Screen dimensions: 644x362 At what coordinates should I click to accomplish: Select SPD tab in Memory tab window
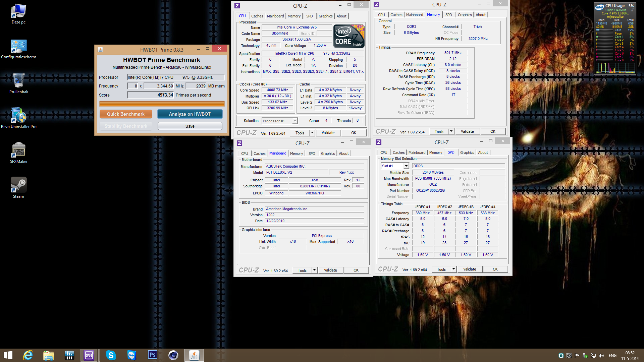point(448,15)
